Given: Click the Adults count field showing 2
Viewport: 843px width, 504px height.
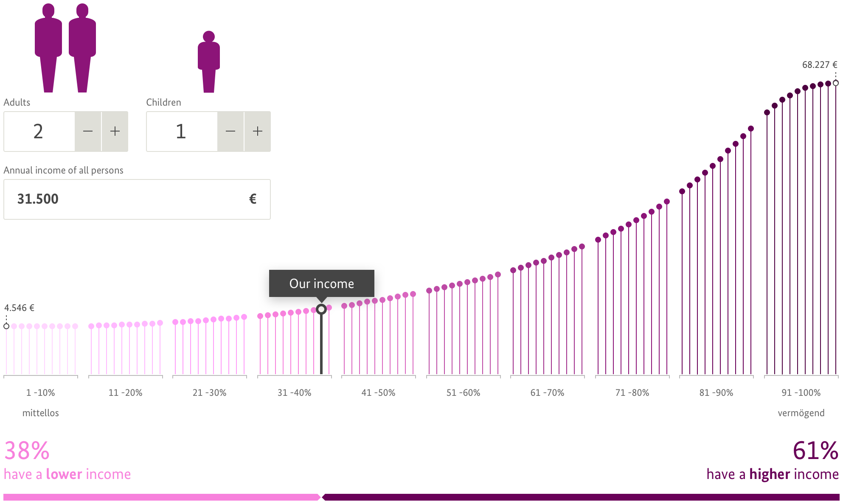Looking at the screenshot, I should (x=39, y=132).
